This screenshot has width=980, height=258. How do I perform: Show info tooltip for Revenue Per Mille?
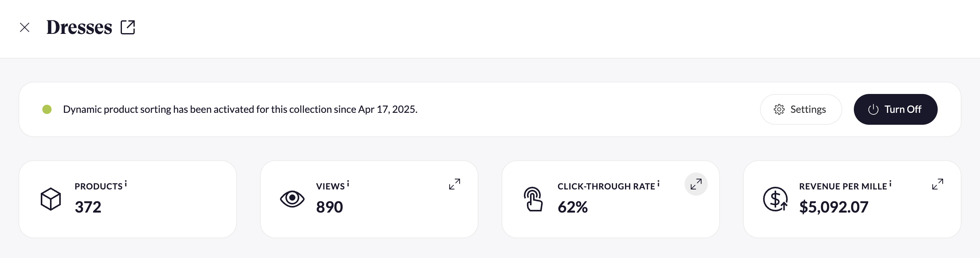(890, 184)
